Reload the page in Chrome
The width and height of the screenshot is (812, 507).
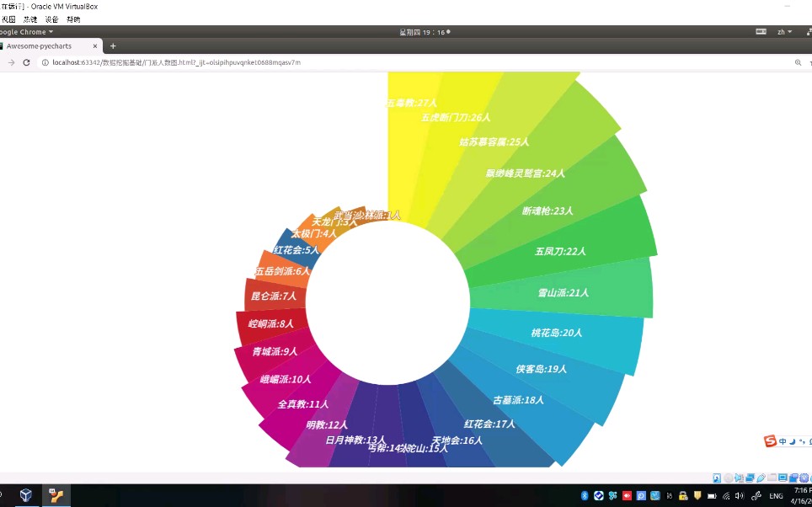tap(26, 62)
